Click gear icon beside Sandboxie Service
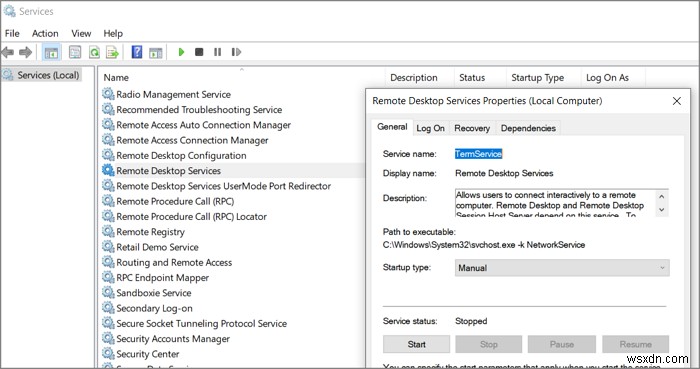 coord(108,292)
